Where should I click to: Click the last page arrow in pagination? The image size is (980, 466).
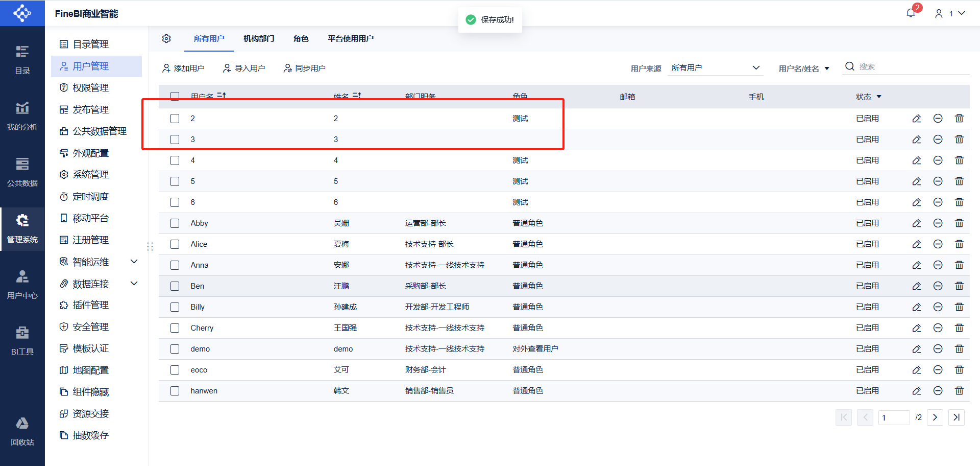click(957, 417)
